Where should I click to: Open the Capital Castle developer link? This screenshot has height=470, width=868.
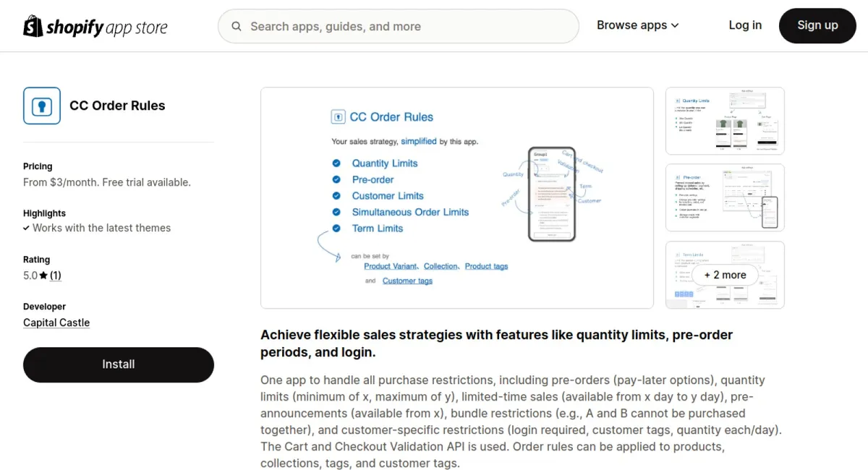coord(56,322)
